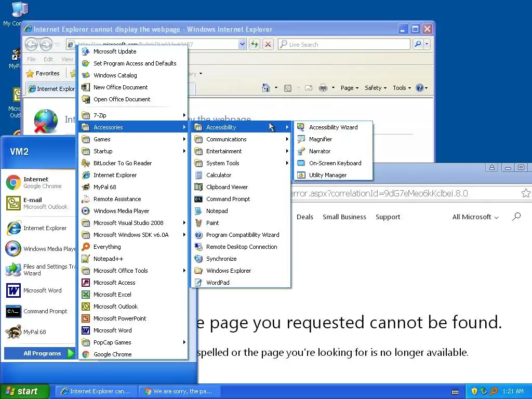Click the Command Prompt icon in Accessories
Screen dimensions: 532x399
click(198, 199)
